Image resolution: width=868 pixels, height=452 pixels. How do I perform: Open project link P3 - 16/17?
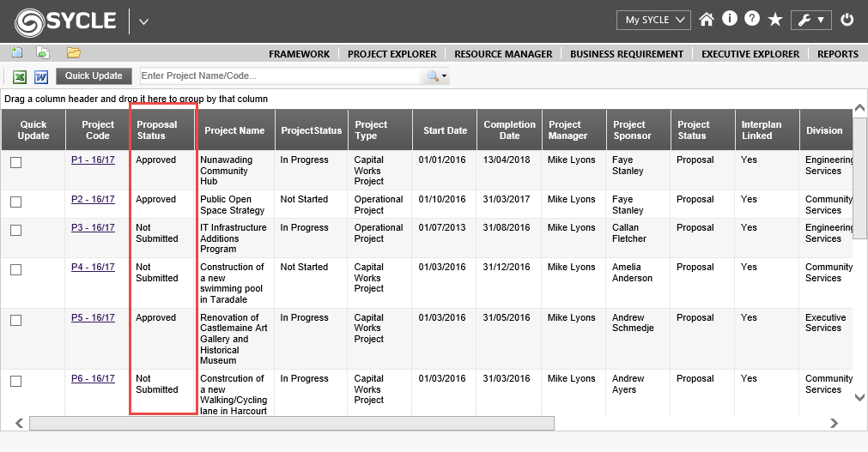tap(93, 227)
